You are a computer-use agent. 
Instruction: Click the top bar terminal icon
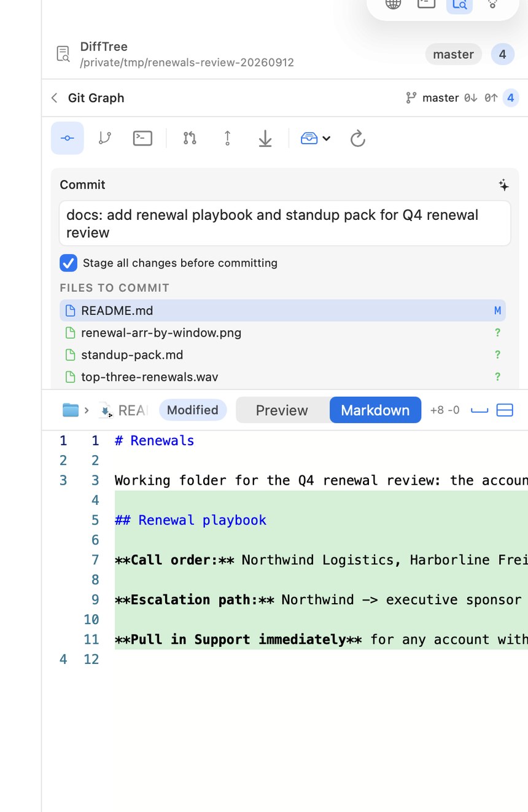pos(426,4)
